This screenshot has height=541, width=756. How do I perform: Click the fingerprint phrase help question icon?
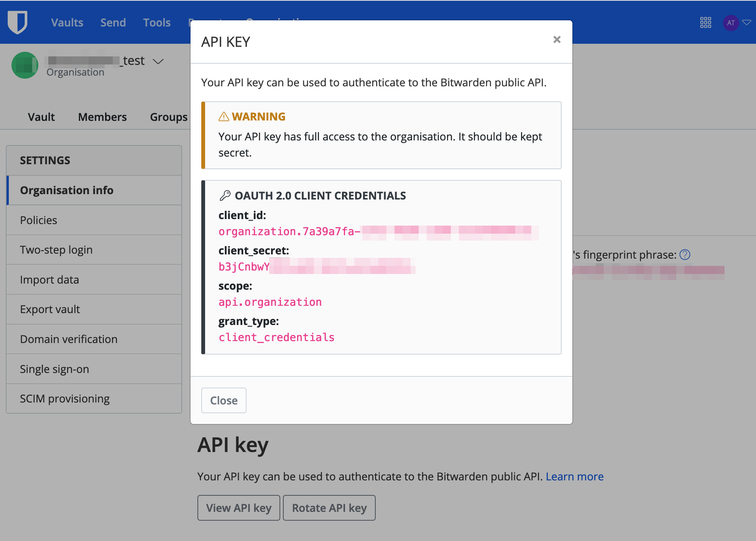pos(685,255)
